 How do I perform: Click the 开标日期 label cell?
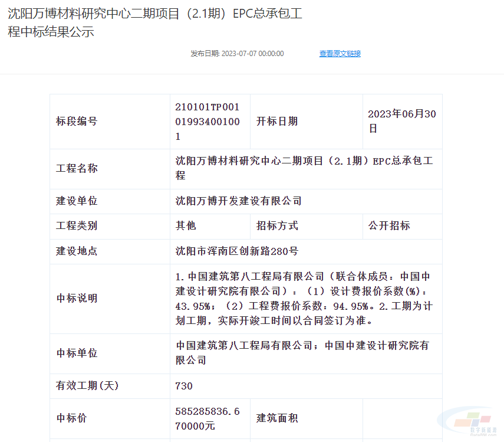pos(307,122)
